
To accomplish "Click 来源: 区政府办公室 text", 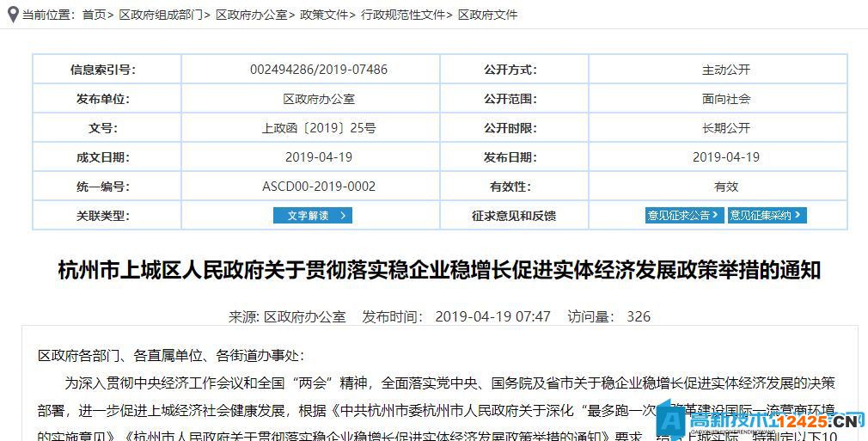I will coord(287,317).
